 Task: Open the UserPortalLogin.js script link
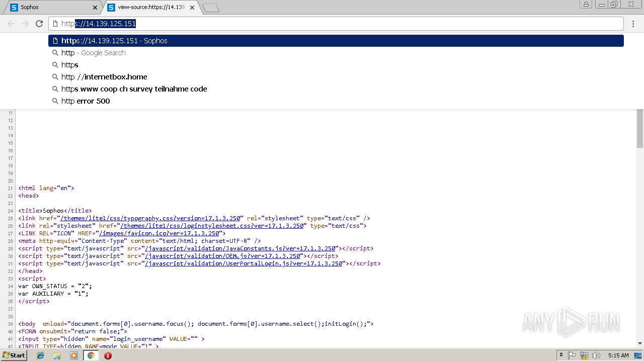point(244,263)
